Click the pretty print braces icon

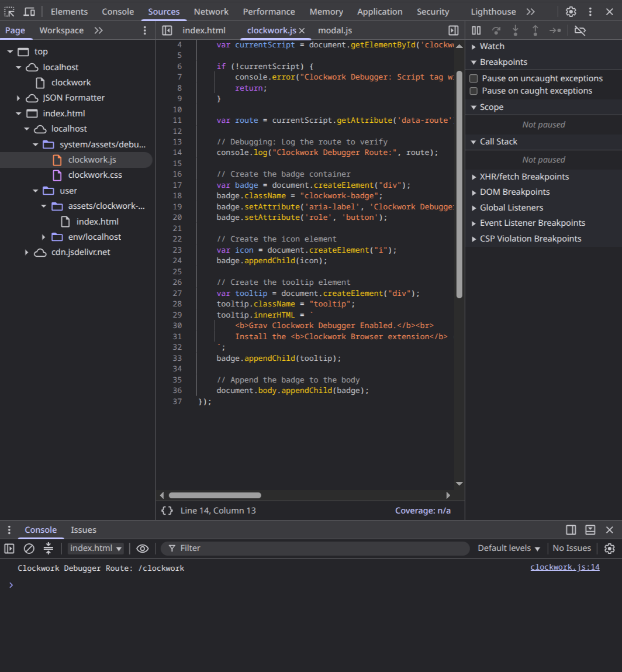(x=167, y=511)
